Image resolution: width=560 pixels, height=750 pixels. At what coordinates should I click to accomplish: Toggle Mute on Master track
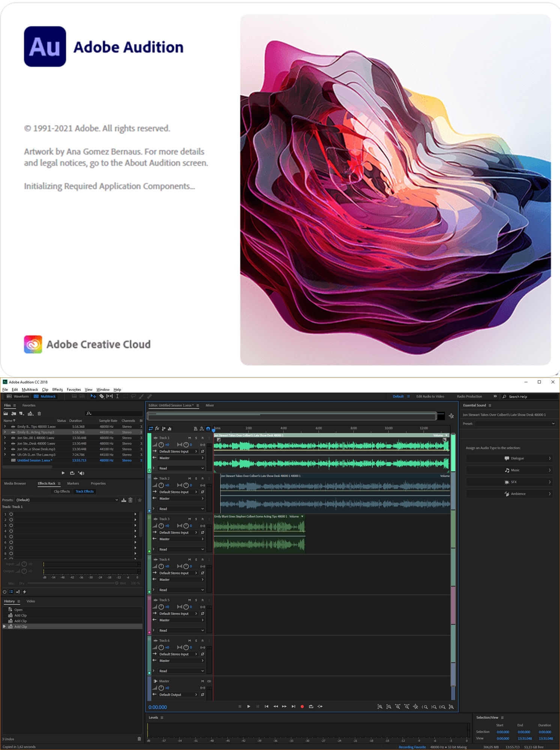point(203,681)
